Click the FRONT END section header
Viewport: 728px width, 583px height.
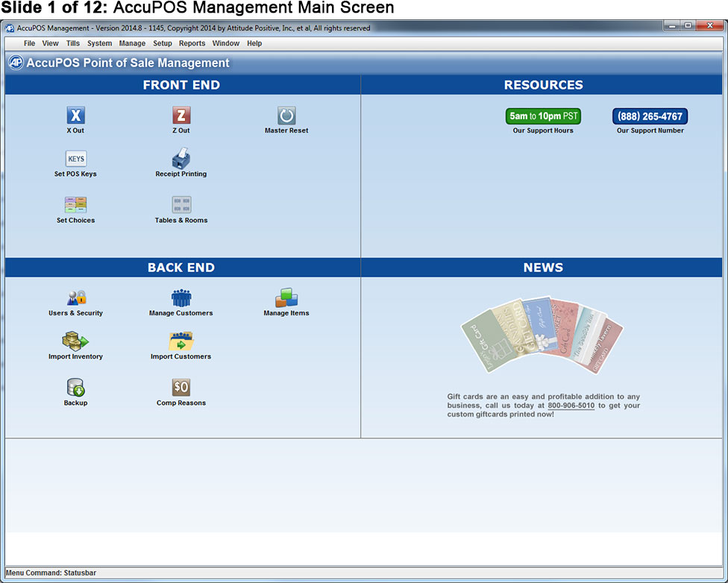click(x=182, y=85)
